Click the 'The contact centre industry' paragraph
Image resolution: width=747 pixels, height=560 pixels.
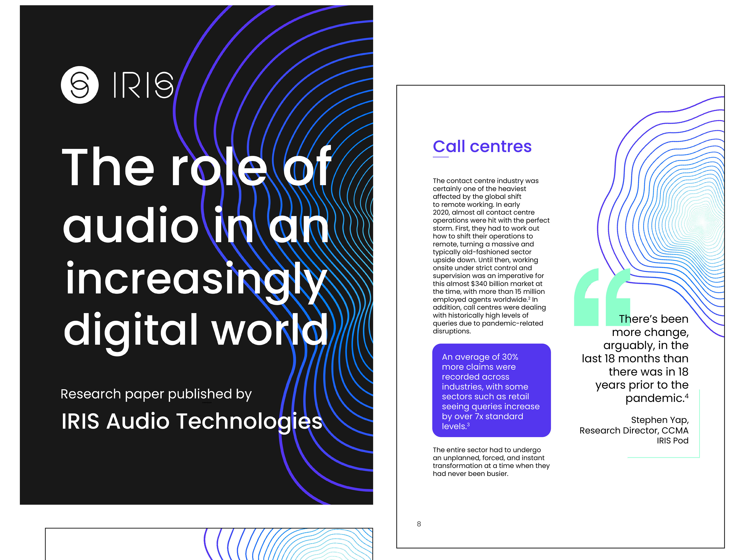[491, 256]
